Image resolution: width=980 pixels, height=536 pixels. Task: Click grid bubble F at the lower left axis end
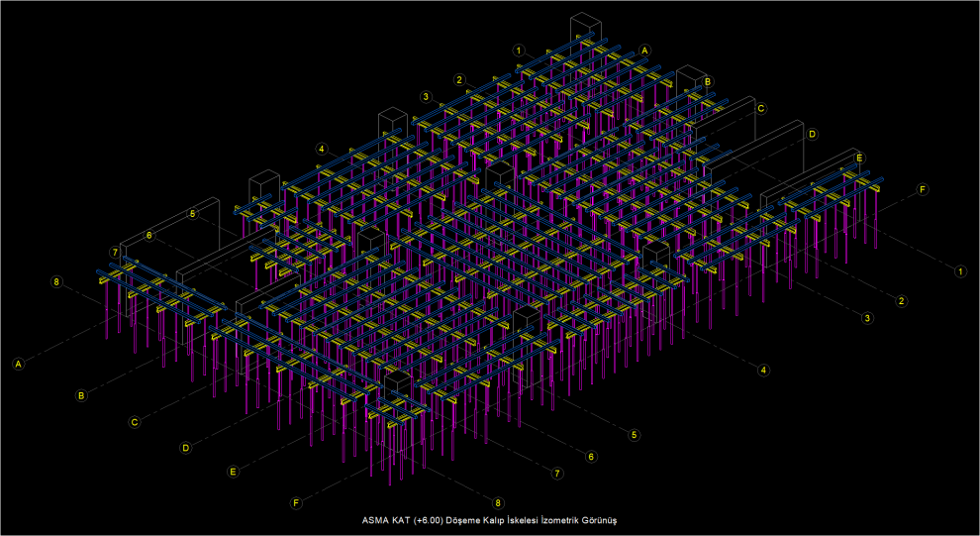point(295,503)
